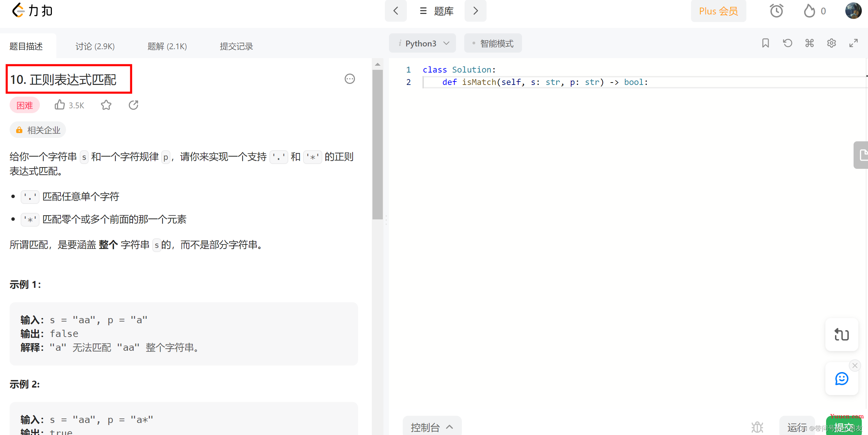Viewport: 868px width, 435px height.
Task: Switch to the 讨论 (2.9K) tab
Action: 95,46
